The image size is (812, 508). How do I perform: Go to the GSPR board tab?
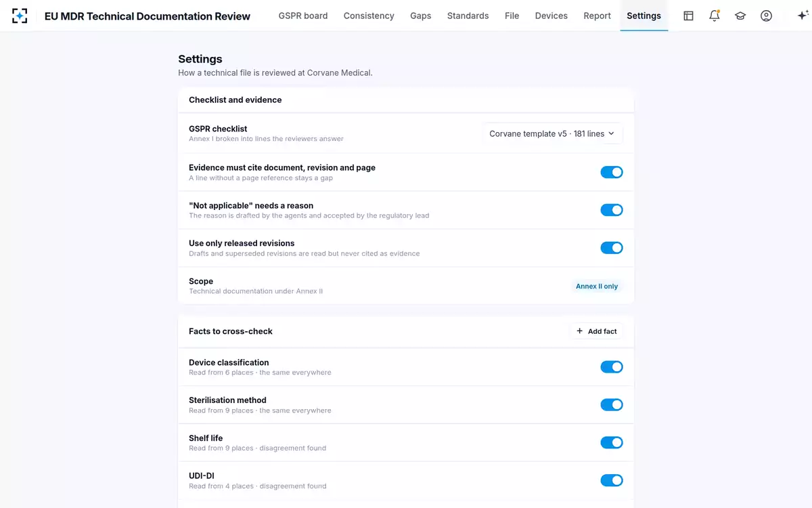303,16
